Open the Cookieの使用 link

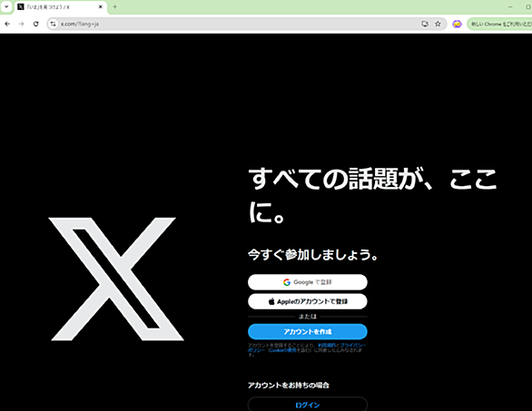click(282, 350)
